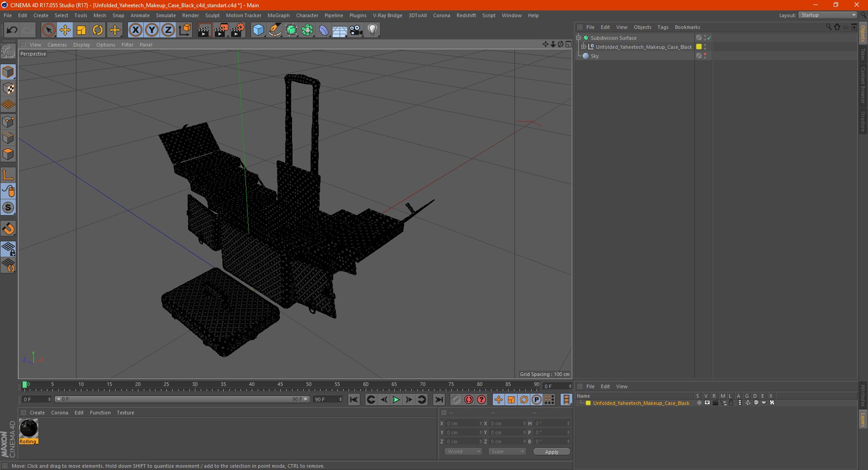This screenshot has height=470, width=868.
Task: Switch to the Takes side tab
Action: pos(863,54)
